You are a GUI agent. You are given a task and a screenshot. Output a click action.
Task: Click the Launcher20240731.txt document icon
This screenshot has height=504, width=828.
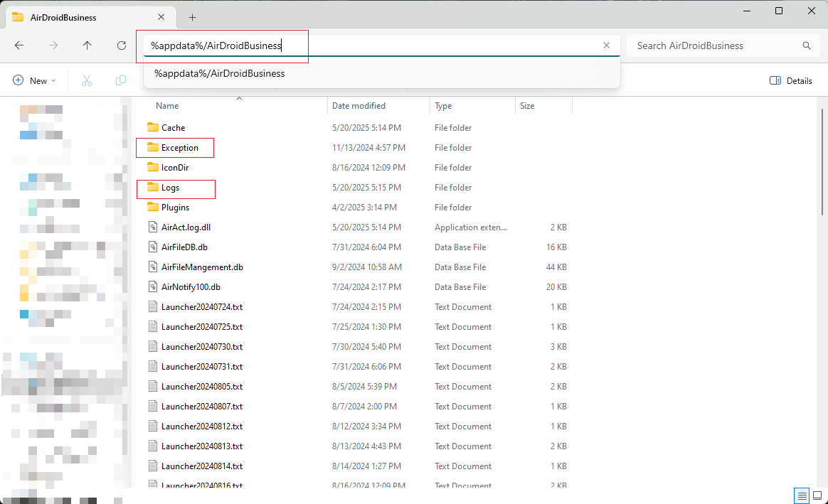[153, 366]
